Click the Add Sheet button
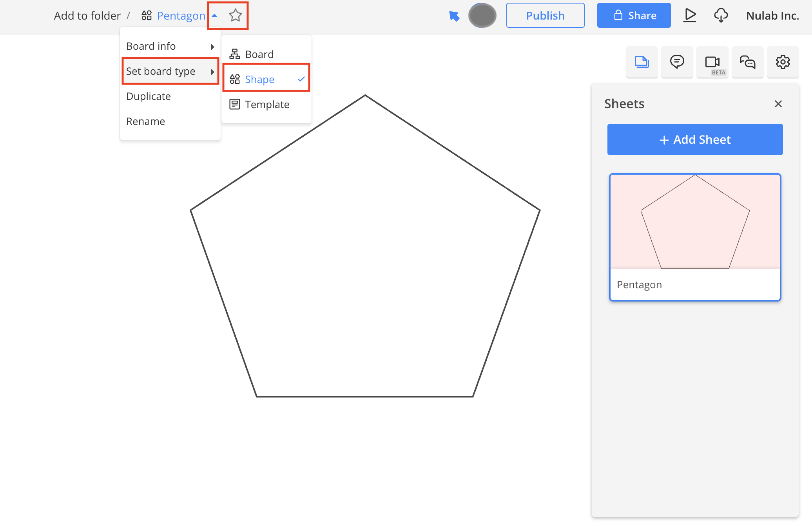This screenshot has height=524, width=812. [695, 139]
